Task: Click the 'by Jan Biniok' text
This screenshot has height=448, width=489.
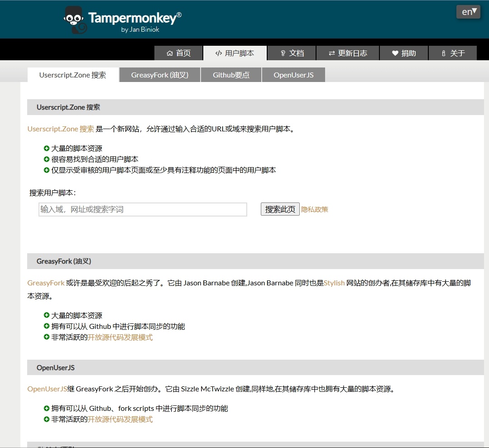Action: point(140,29)
